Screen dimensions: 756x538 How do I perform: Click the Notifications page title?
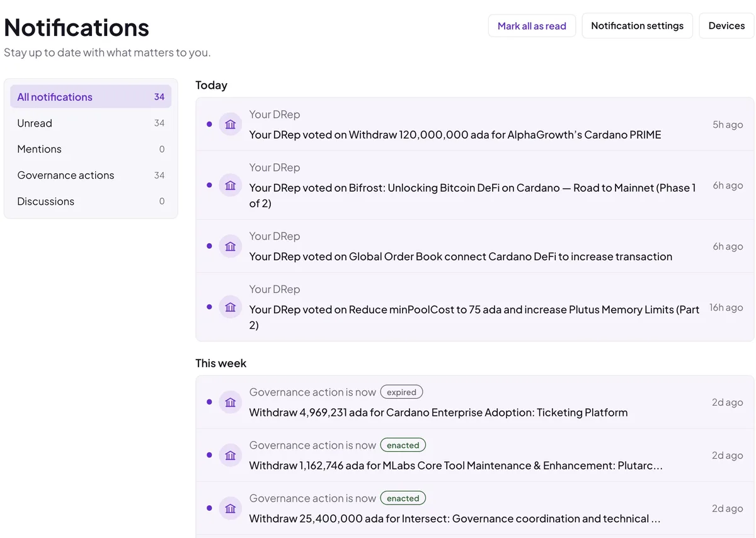click(76, 27)
